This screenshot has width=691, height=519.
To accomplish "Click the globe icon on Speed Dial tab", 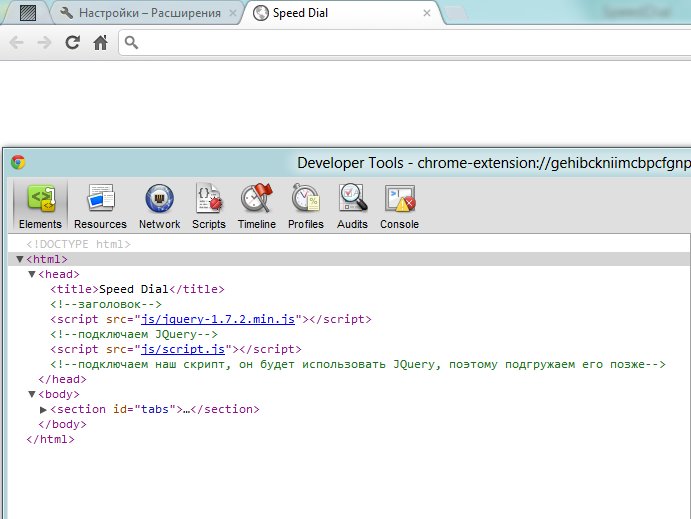I will [x=260, y=13].
